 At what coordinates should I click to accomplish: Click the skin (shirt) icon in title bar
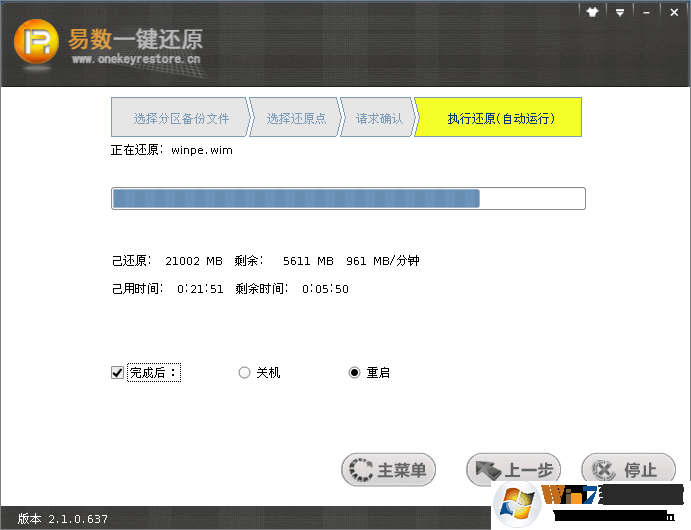[x=593, y=12]
